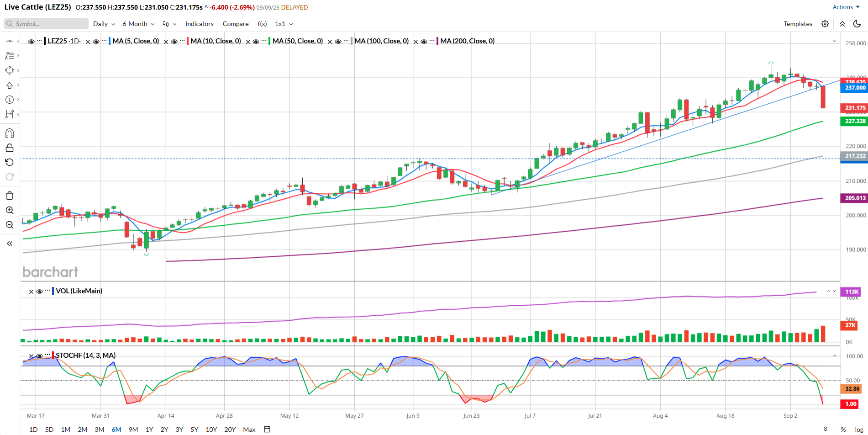Click the Symbol search field
Image resolution: width=868 pixels, height=435 pixels.
point(47,24)
